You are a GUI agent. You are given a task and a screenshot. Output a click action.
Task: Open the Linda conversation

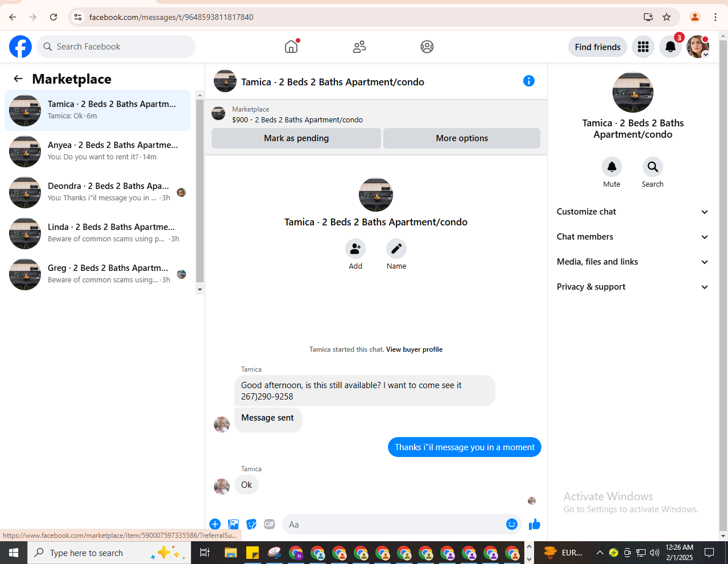(x=98, y=233)
